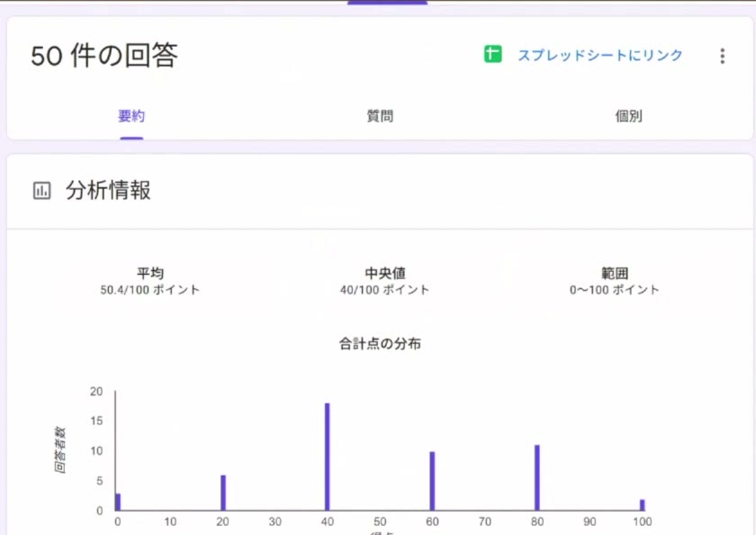Click the 分析情報 heading

(x=109, y=190)
